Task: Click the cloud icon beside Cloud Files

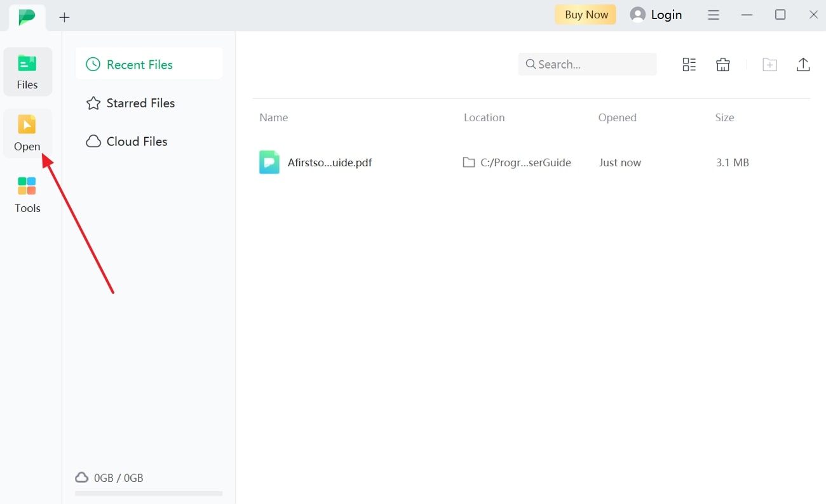Action: coord(93,142)
